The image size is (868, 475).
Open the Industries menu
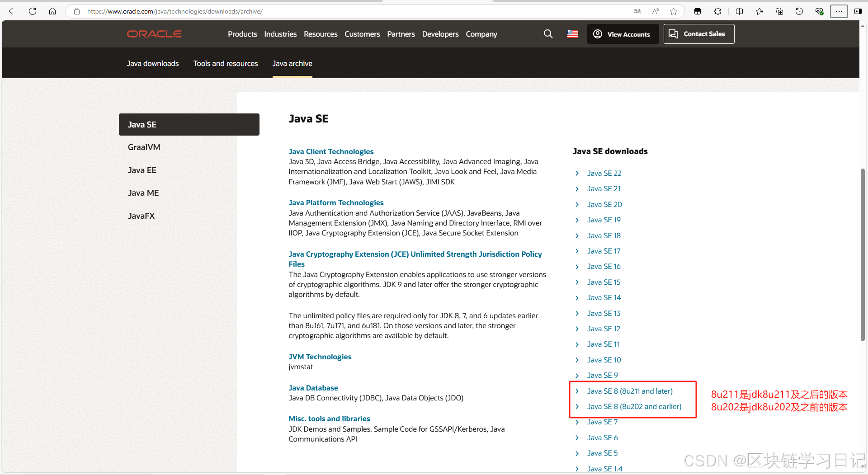click(x=280, y=34)
